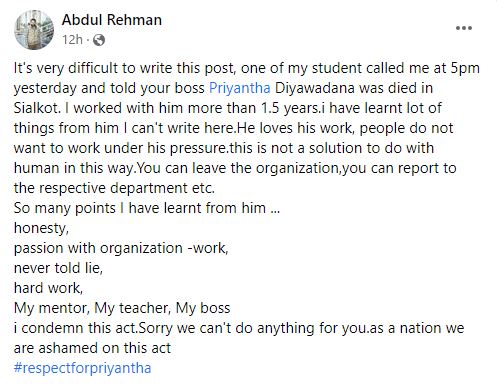Screen dimensions: 497x386
Task: Click the line "passion with organization -work,"
Action: click(x=121, y=248)
